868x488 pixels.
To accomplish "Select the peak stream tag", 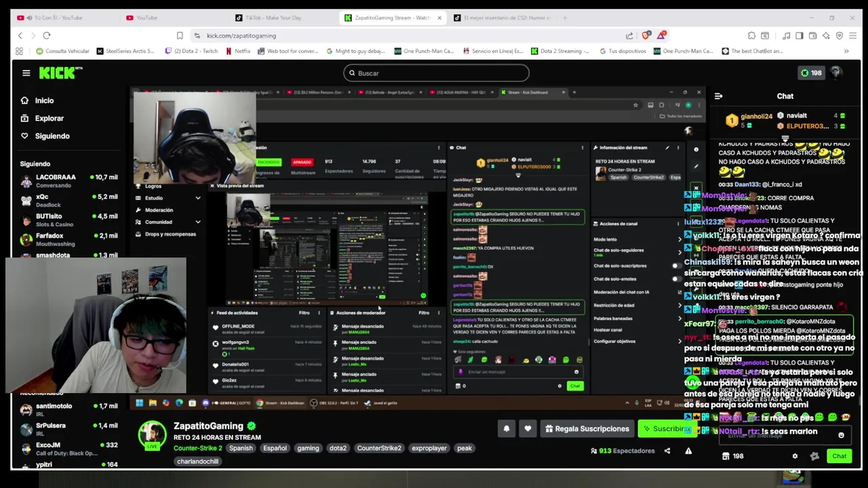I will tap(465, 448).
